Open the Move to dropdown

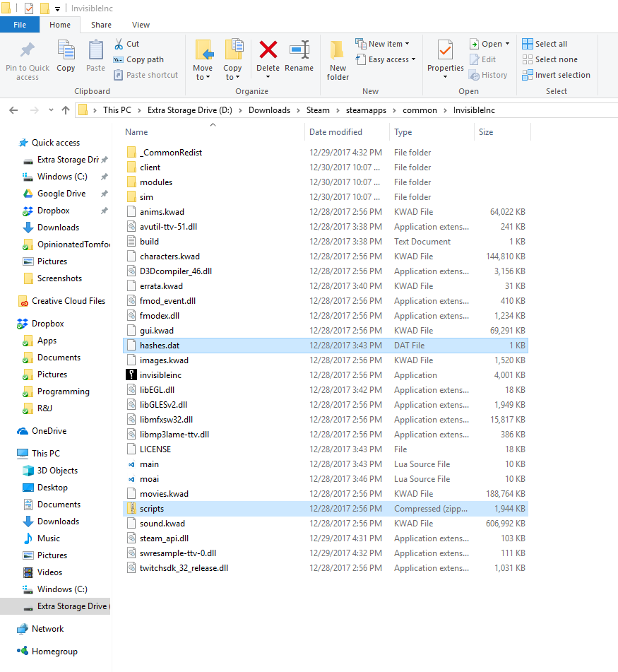pyautogui.click(x=203, y=72)
